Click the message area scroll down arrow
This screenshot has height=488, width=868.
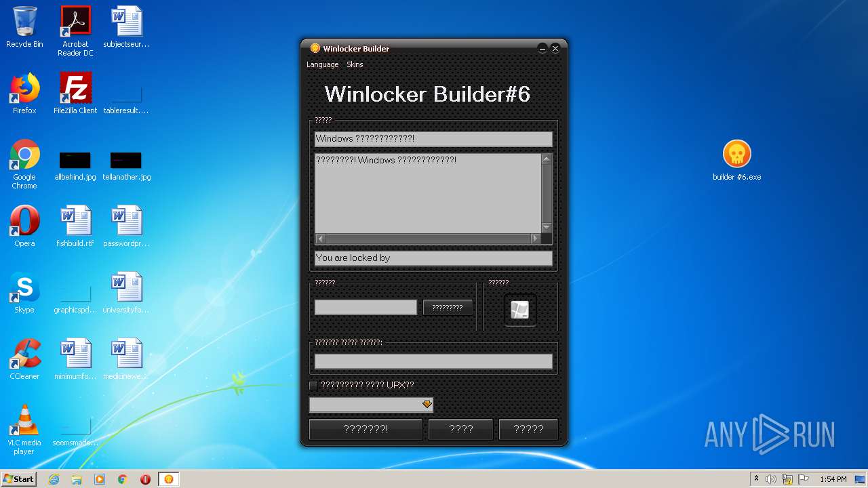[547, 227]
